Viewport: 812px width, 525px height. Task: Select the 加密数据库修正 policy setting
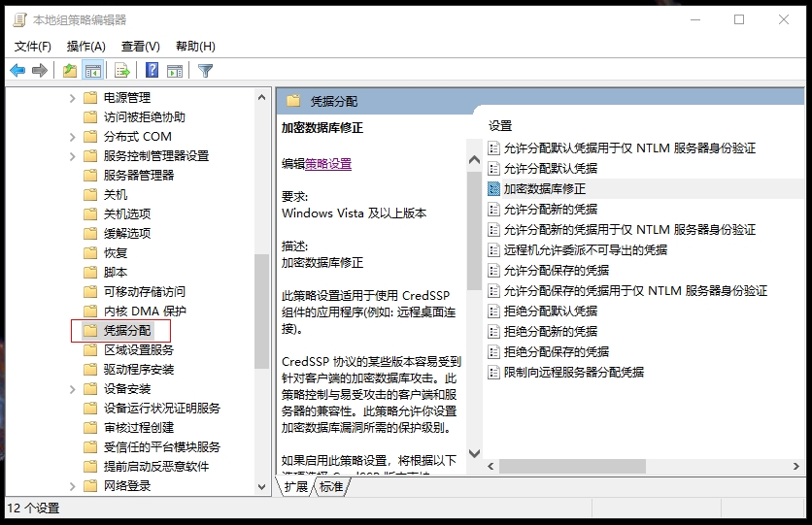[x=544, y=188]
